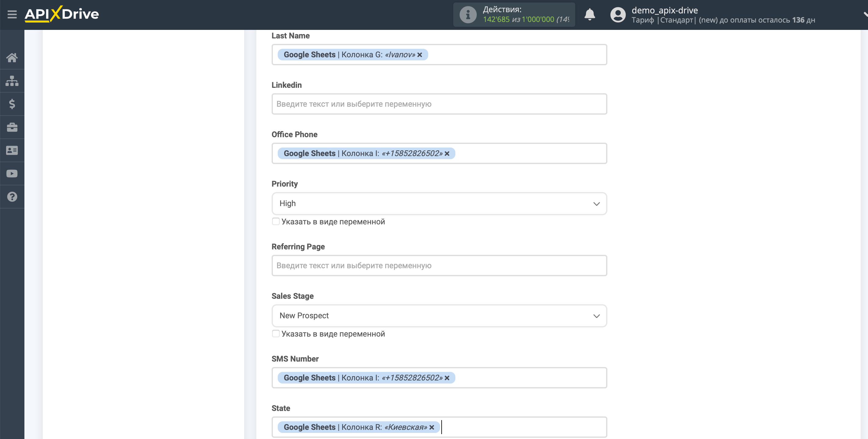Open the Home sidebar icon

12,58
